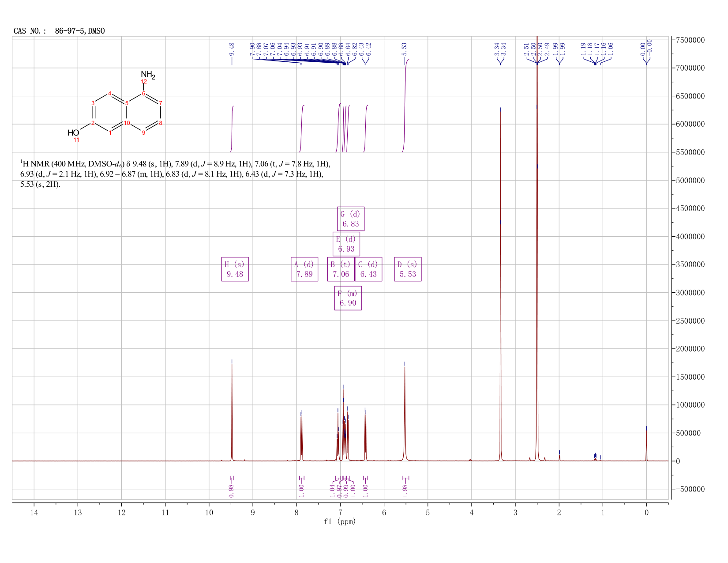Click the D (s) 5.53 multiplet label

pos(408,269)
